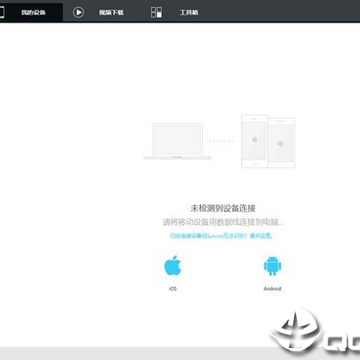The image size is (360, 360).
Task: Click the device phone icon in header
Action: [x=2, y=12]
